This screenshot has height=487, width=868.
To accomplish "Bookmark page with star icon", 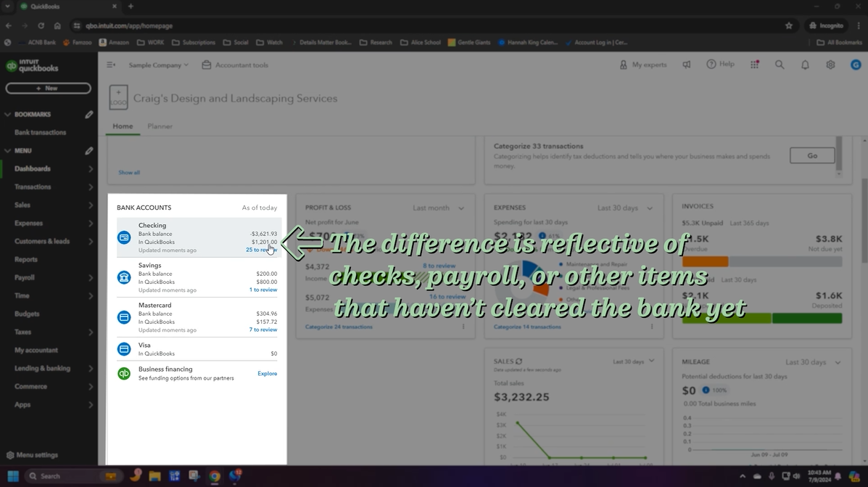I will click(789, 25).
